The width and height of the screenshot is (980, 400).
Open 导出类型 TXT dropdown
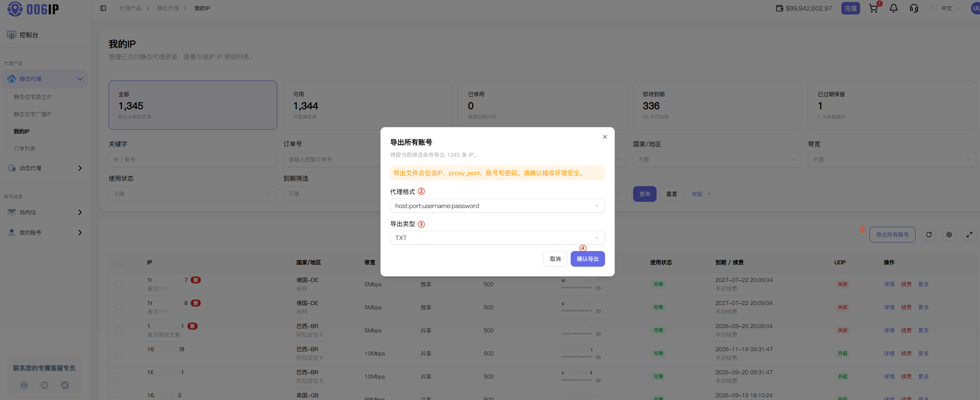point(497,238)
